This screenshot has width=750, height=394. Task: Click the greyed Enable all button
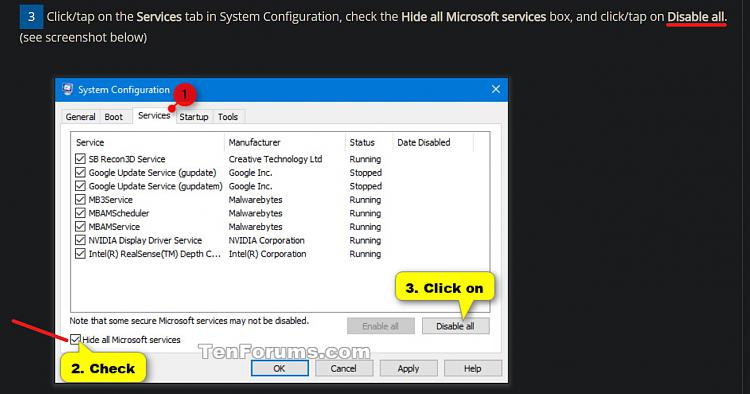pos(380,326)
